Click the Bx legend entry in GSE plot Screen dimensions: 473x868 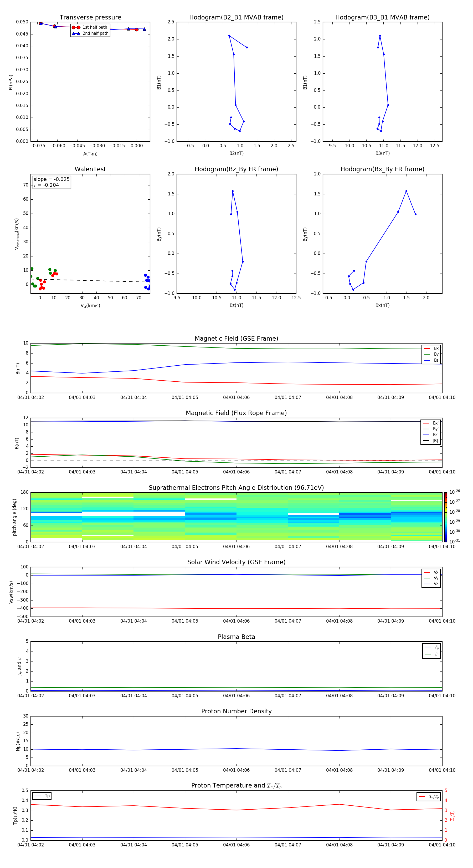431,349
